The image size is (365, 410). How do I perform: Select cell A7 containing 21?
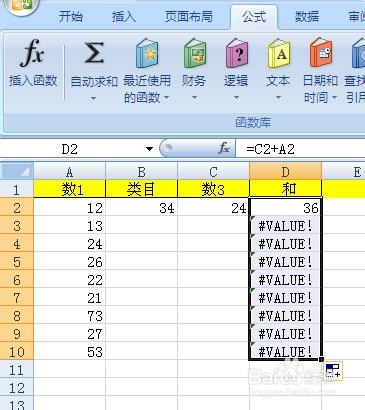(x=69, y=297)
